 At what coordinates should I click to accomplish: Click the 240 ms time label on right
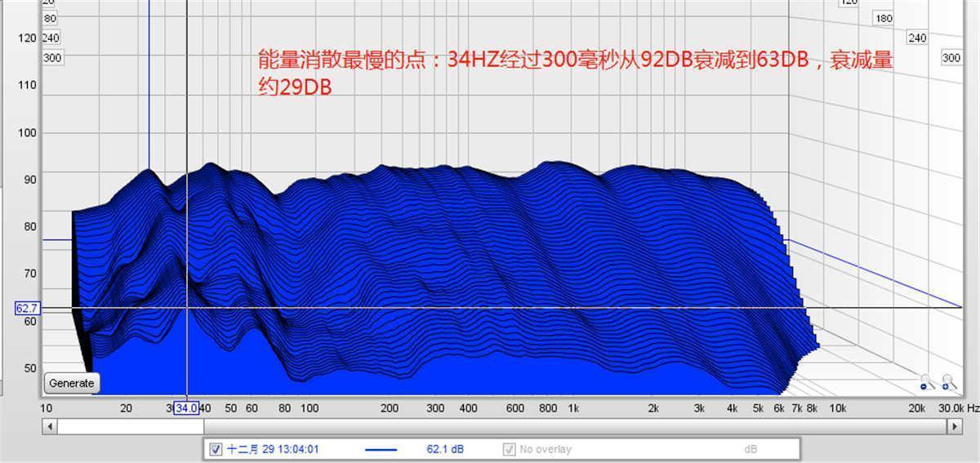tap(917, 38)
